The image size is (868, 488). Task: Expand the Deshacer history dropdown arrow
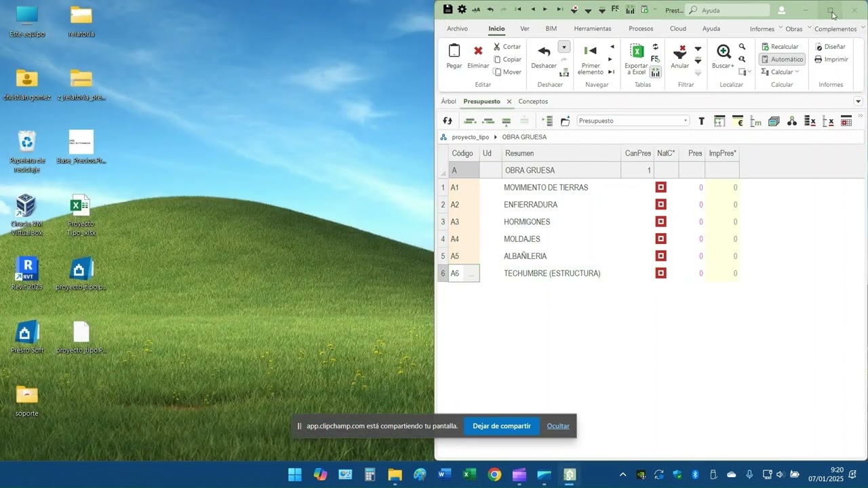coord(564,47)
